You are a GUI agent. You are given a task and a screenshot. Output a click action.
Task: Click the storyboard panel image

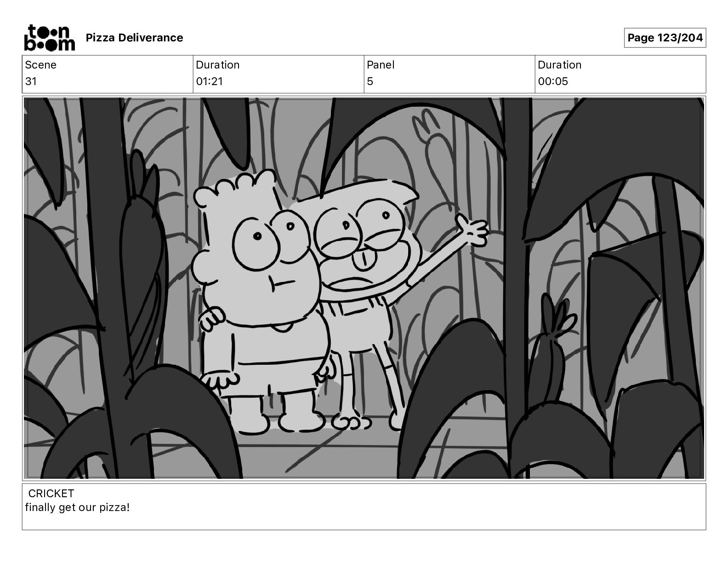pyautogui.click(x=364, y=288)
